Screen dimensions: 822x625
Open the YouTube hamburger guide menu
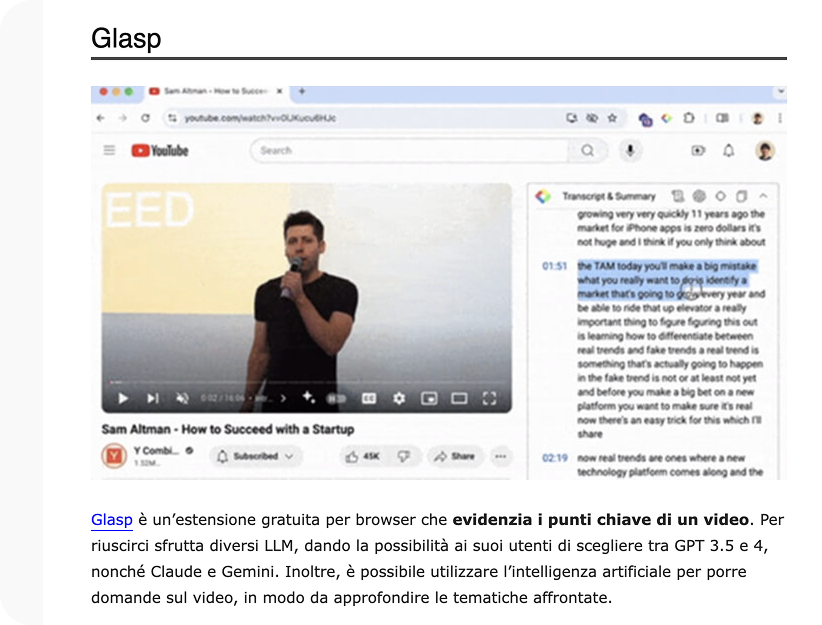[109, 150]
